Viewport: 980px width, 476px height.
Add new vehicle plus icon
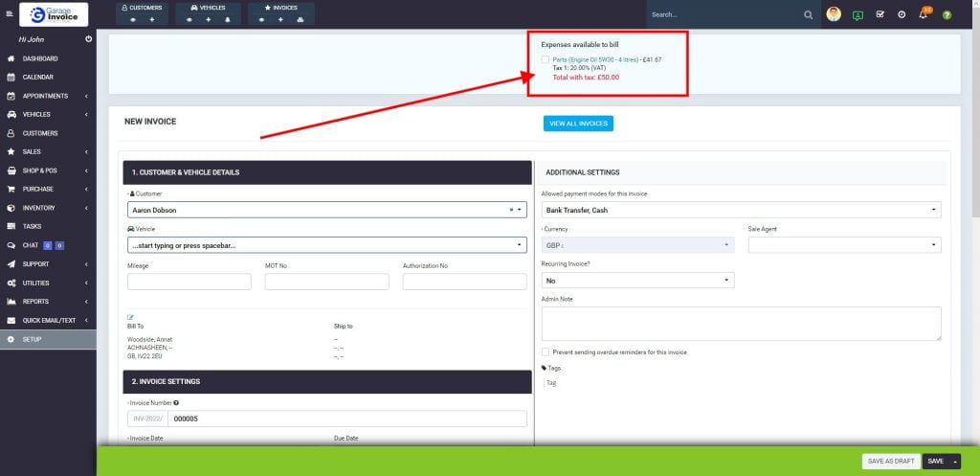pos(208,20)
